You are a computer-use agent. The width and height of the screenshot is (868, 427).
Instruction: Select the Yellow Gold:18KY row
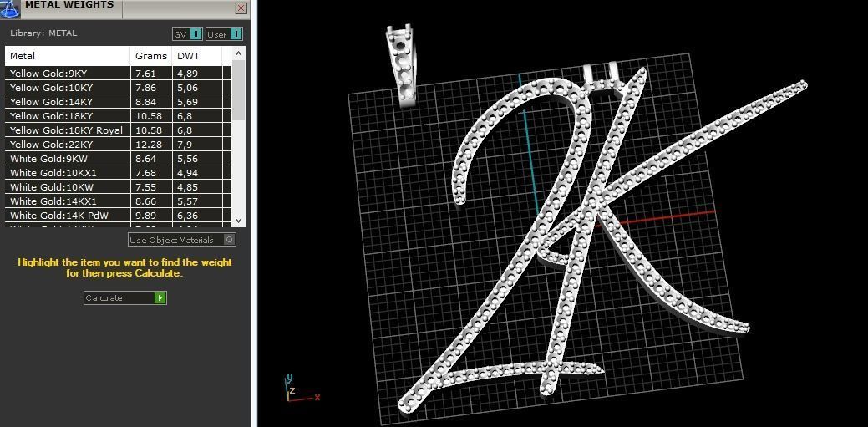coord(119,116)
